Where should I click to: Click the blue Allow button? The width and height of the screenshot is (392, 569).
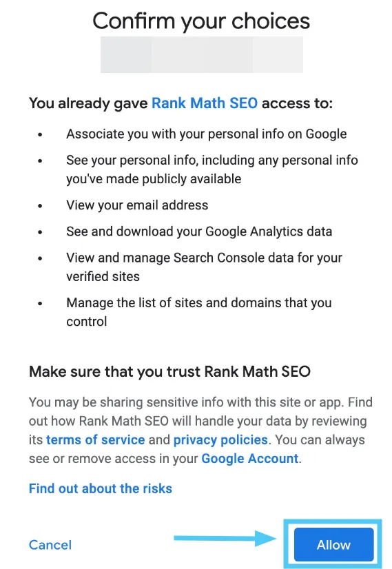point(333,544)
